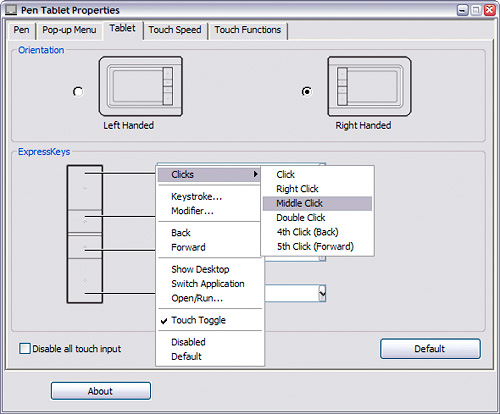
Task: Choose Modifier... from the menu
Action: pyautogui.click(x=209, y=211)
